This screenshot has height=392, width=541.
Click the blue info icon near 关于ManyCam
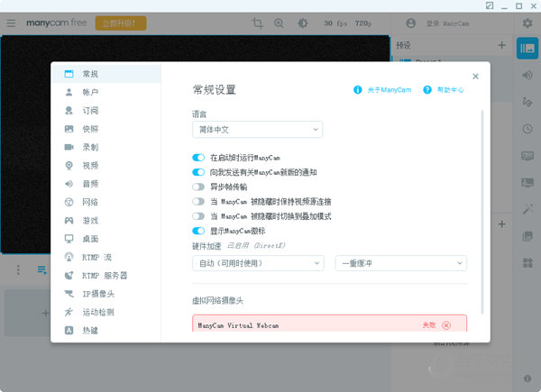pyautogui.click(x=357, y=89)
